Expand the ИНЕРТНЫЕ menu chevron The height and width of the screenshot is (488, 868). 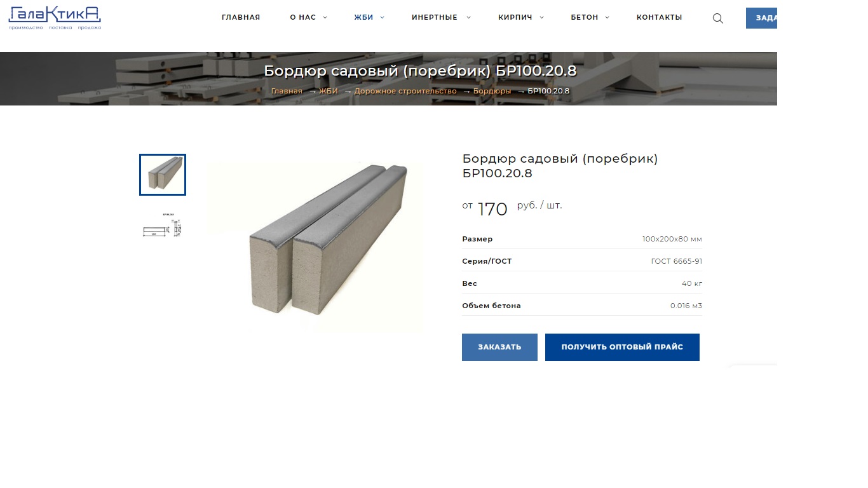click(x=469, y=18)
